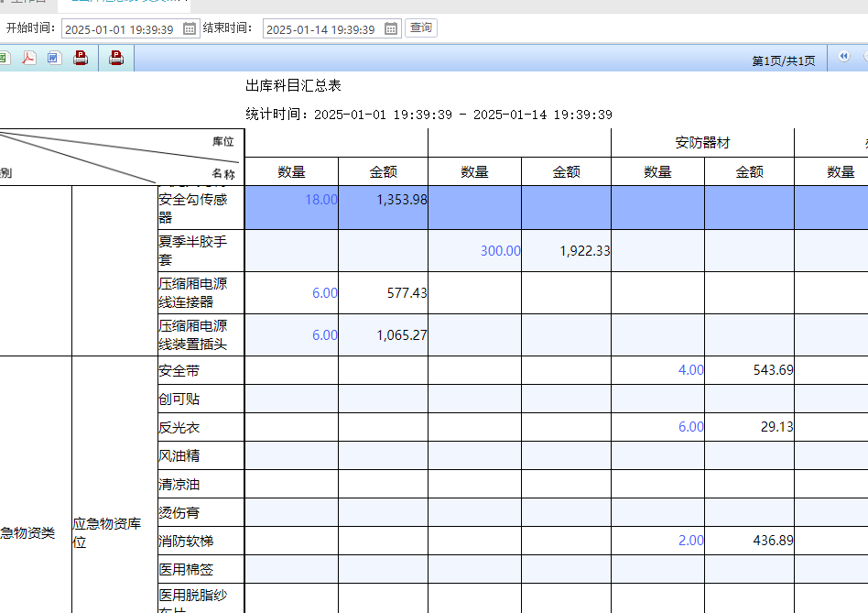Viewport: 868px width, 613px height.
Task: Click the 18.00 quantity link for 安全勾传感器
Action: (320, 199)
